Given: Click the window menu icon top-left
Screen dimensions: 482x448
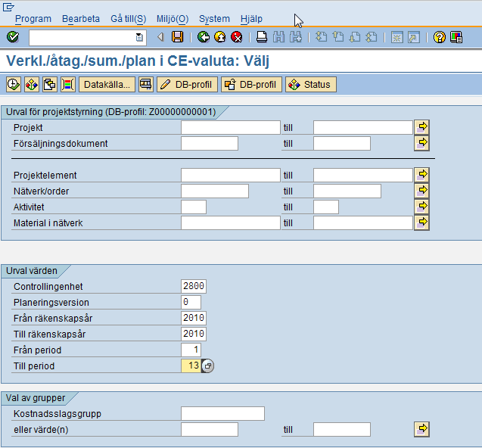Looking at the screenshot, I should coord(8,7).
